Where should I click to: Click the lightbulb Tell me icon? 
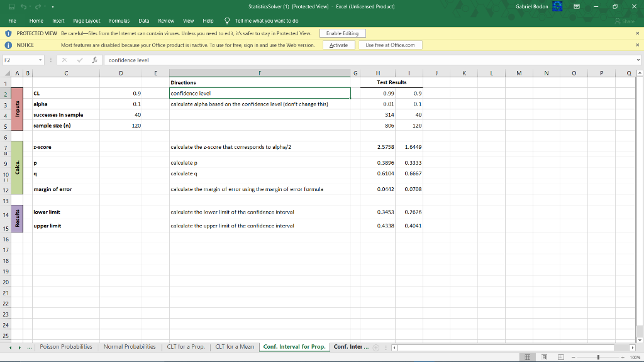227,21
